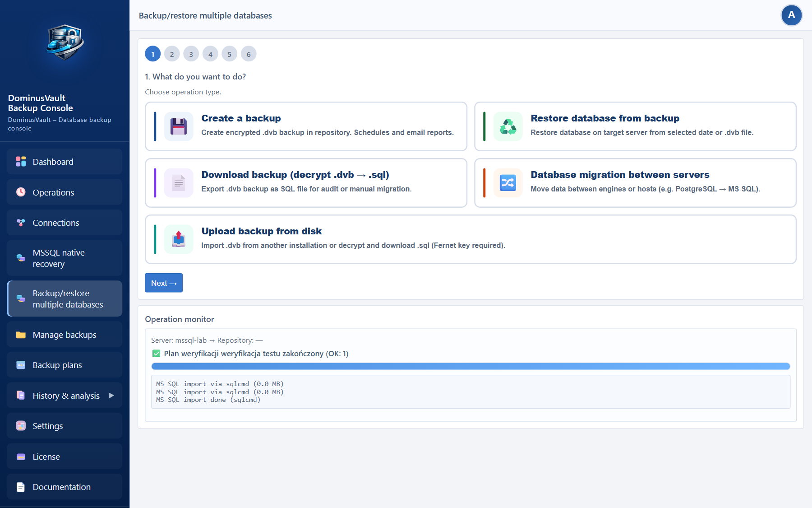Select the Create a backup option
812x508 pixels.
coord(306,126)
